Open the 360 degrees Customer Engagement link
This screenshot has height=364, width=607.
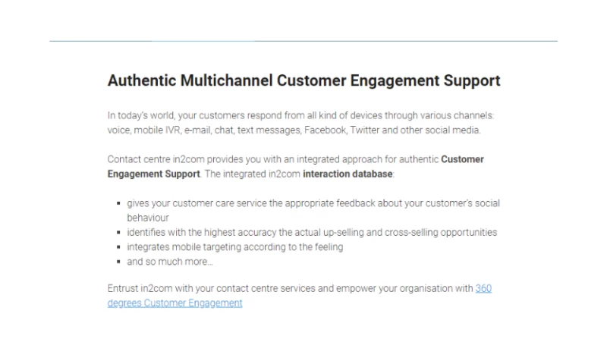[175, 303]
